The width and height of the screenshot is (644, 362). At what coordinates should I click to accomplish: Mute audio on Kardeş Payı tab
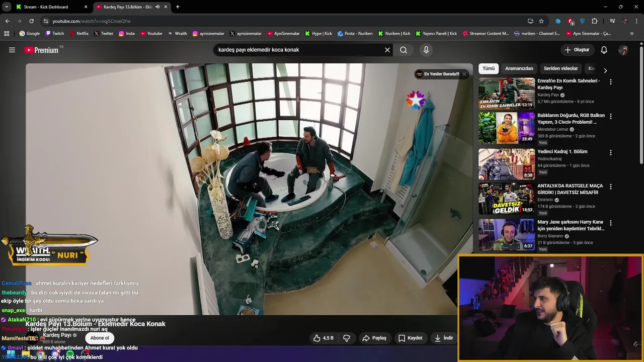click(x=157, y=7)
